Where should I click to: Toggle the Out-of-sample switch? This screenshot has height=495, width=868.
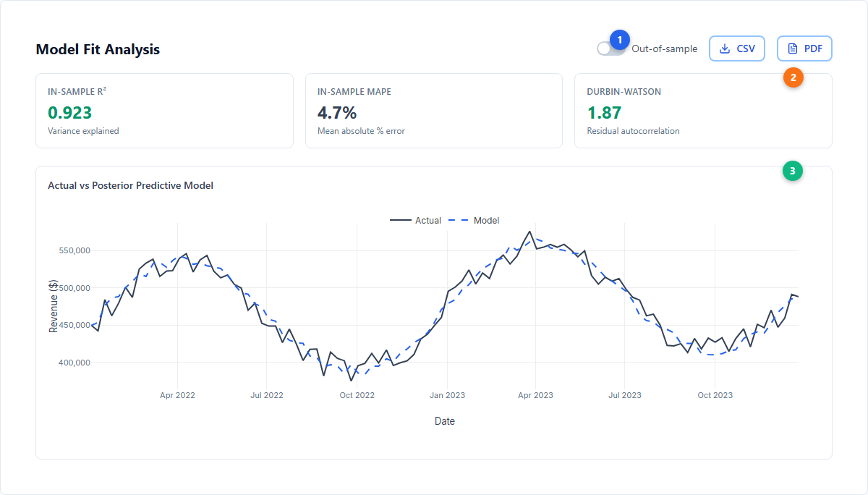point(610,48)
